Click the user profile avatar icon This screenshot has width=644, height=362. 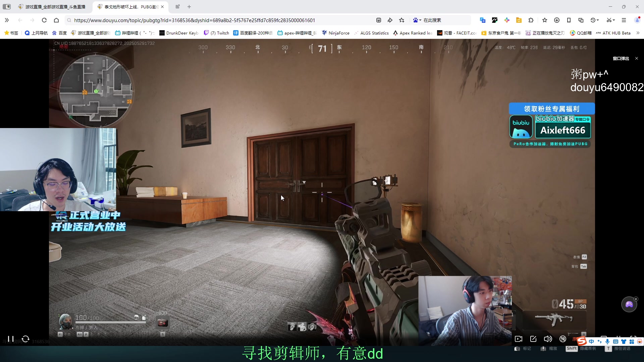coord(637,20)
